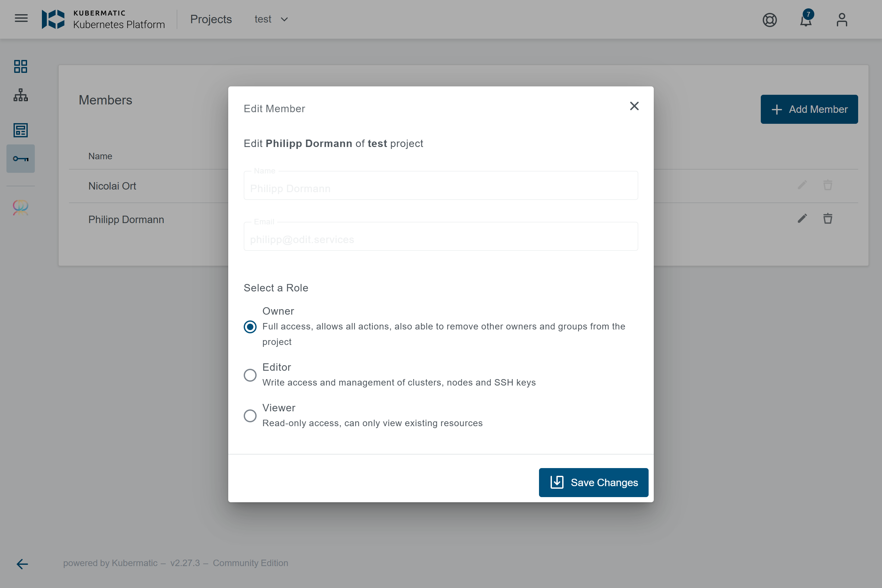Edit Philipp Dormann via pencil icon
This screenshot has height=588, width=882.
tap(802, 219)
